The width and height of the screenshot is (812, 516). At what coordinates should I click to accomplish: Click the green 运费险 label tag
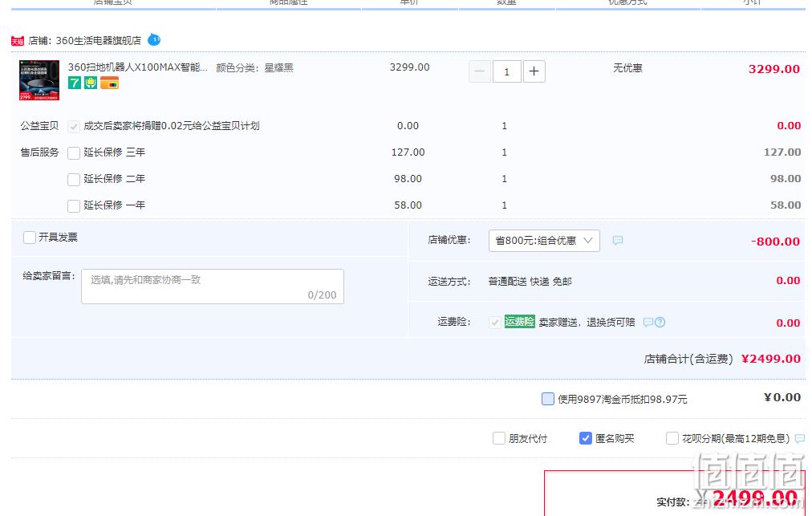[x=519, y=322]
